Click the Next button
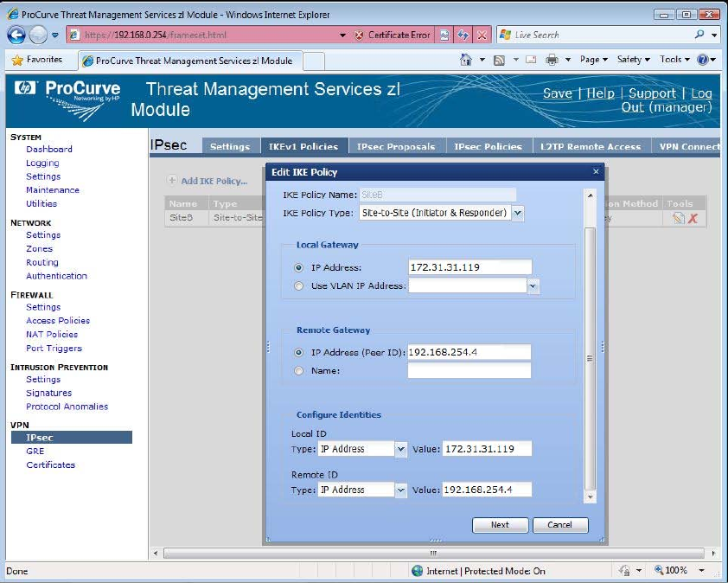 coord(500,525)
